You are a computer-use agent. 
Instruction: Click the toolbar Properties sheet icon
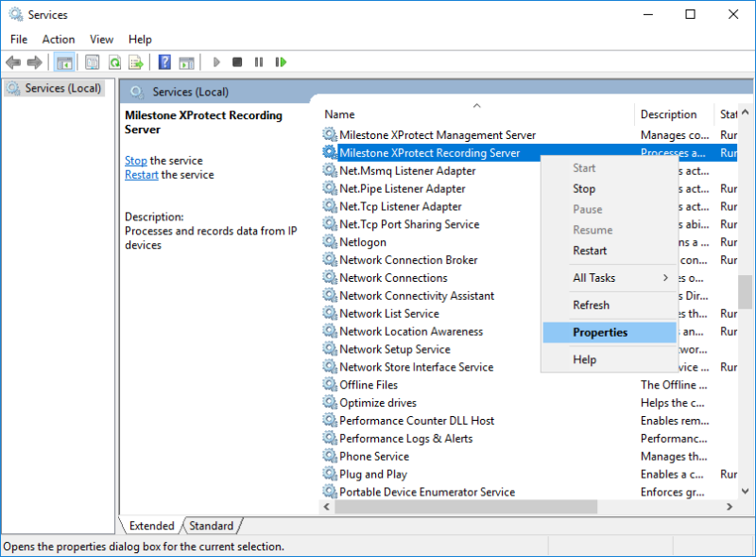[92, 62]
